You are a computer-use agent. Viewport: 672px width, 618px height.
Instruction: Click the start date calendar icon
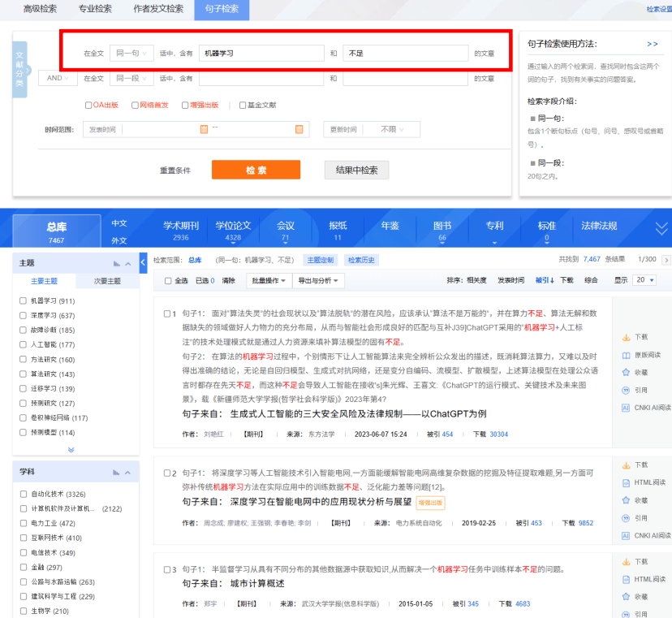[x=204, y=129]
